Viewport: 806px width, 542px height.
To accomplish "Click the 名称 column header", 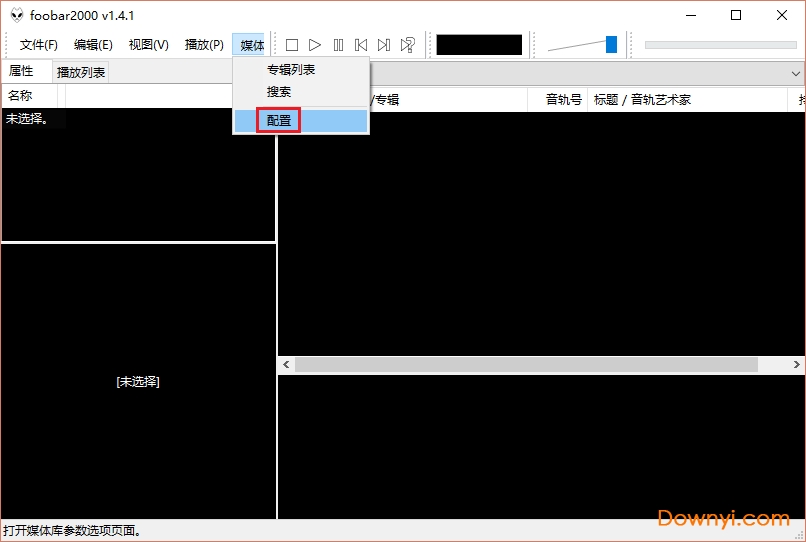I will 30,96.
